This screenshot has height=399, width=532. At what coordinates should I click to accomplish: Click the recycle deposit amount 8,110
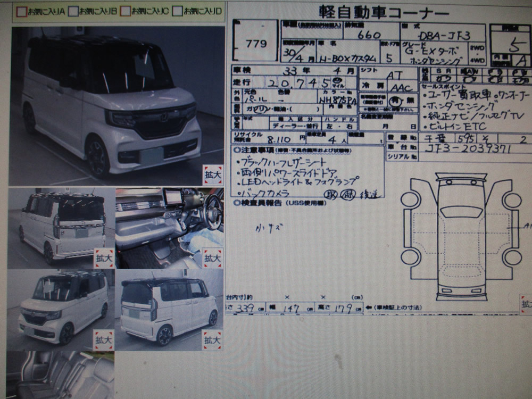click(x=279, y=139)
